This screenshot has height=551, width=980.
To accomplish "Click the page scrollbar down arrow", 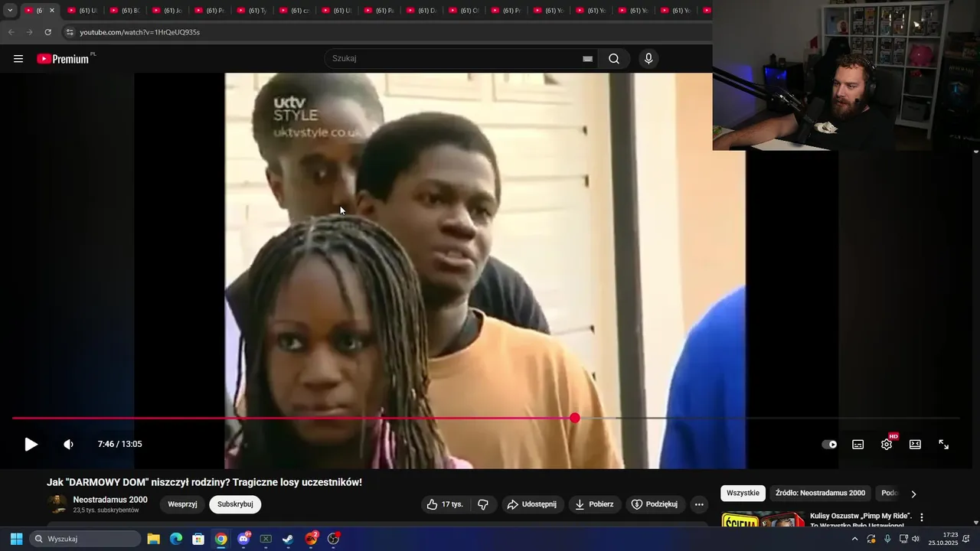I will [975, 523].
